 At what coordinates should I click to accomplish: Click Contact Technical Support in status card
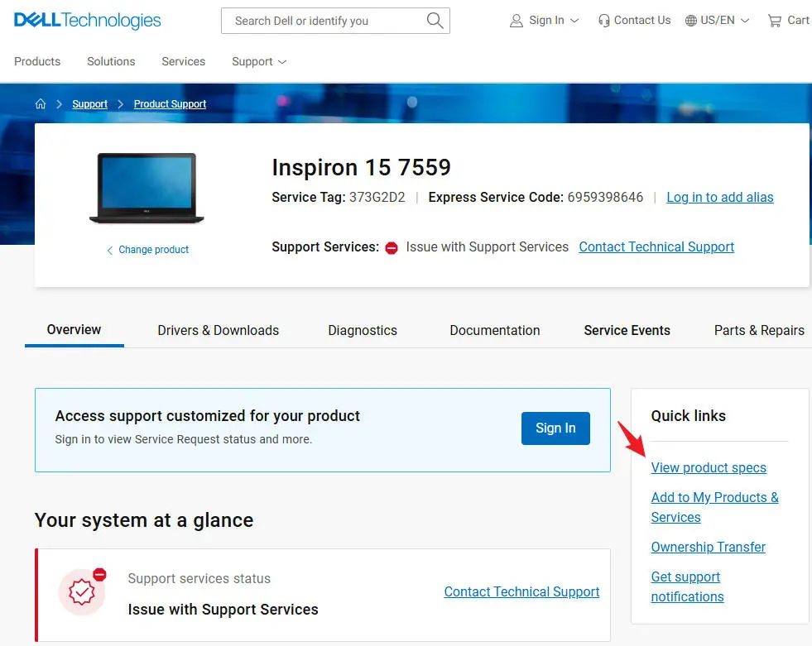click(x=521, y=591)
